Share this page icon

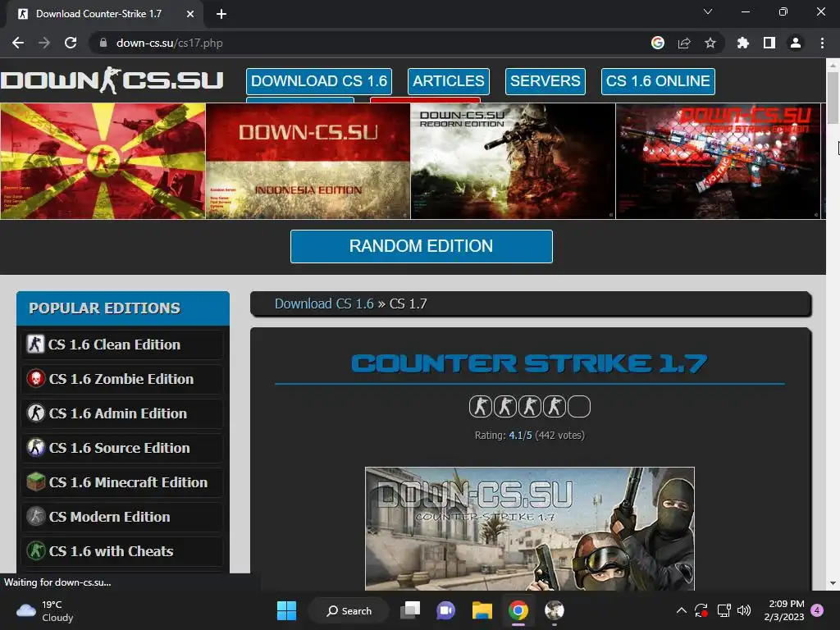(684, 43)
